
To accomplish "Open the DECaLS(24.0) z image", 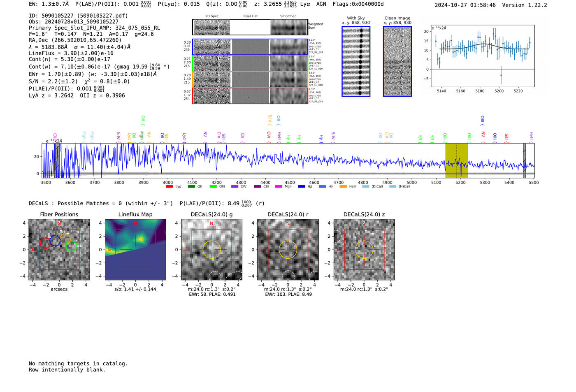I will pos(364,250).
